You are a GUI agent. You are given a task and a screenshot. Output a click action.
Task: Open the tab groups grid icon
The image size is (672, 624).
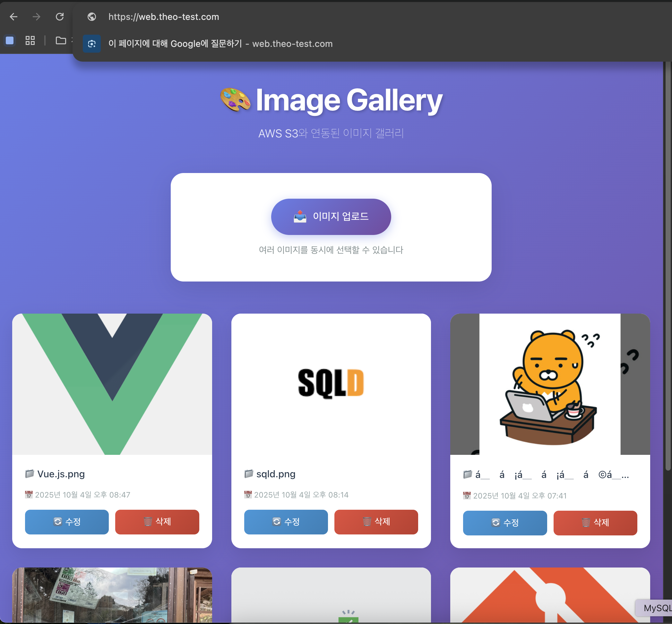[30, 40]
